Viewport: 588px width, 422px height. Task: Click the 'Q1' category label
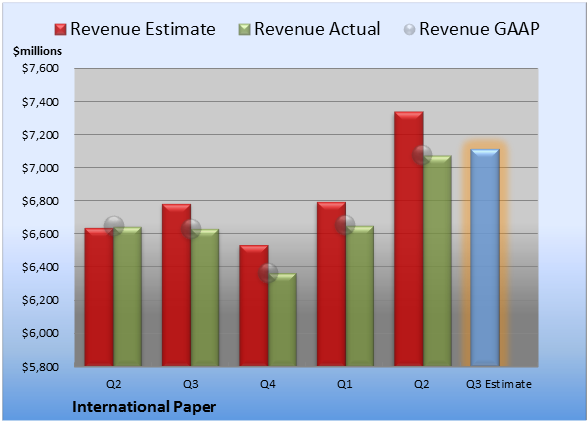[345, 384]
